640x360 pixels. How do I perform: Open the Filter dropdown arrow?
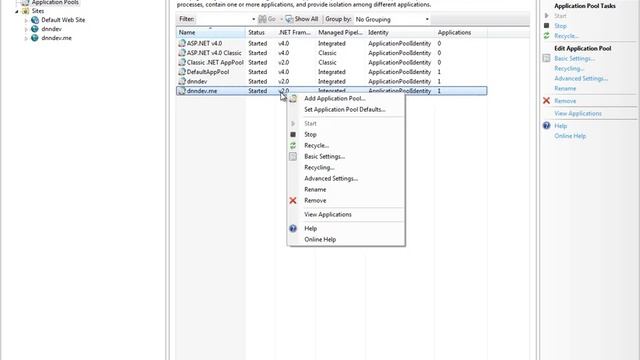253,19
